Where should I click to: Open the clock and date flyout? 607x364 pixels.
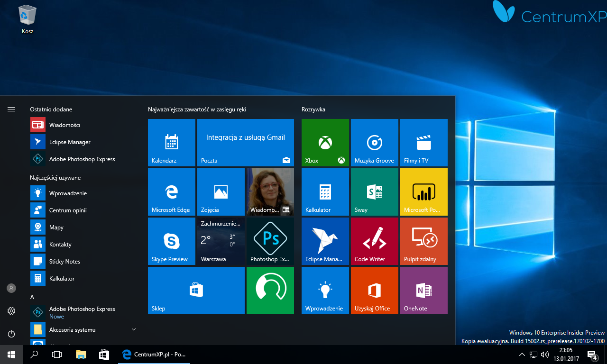pyautogui.click(x=566, y=355)
